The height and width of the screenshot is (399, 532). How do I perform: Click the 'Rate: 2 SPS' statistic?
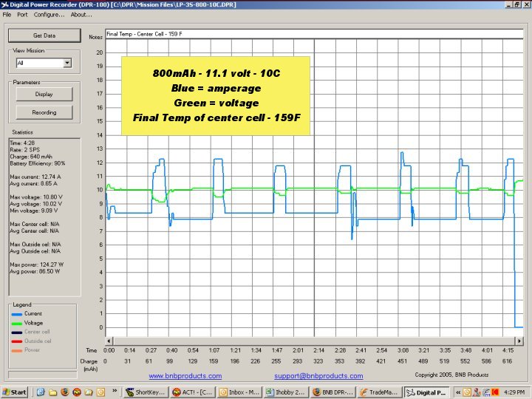tap(25, 150)
